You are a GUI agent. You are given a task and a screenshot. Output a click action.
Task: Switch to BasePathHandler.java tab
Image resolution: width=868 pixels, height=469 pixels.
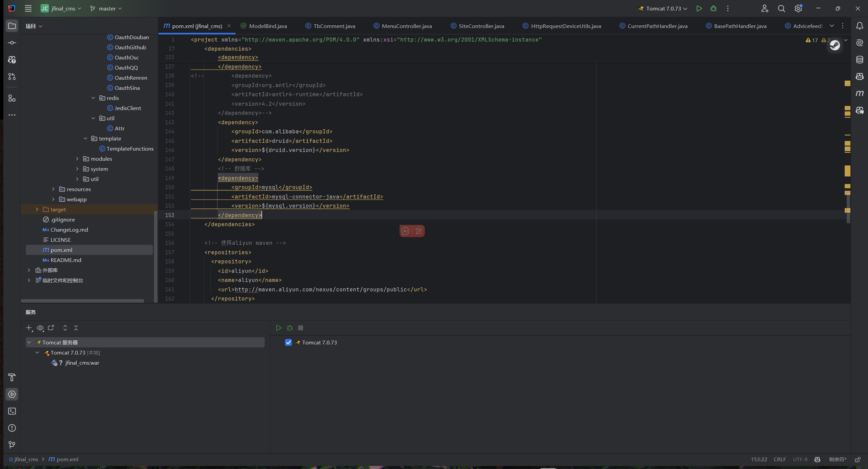click(x=736, y=26)
